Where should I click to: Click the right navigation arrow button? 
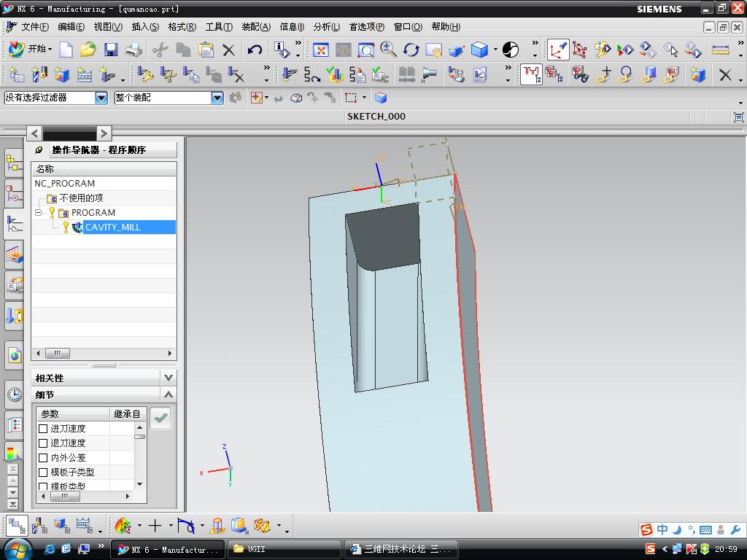tap(104, 133)
